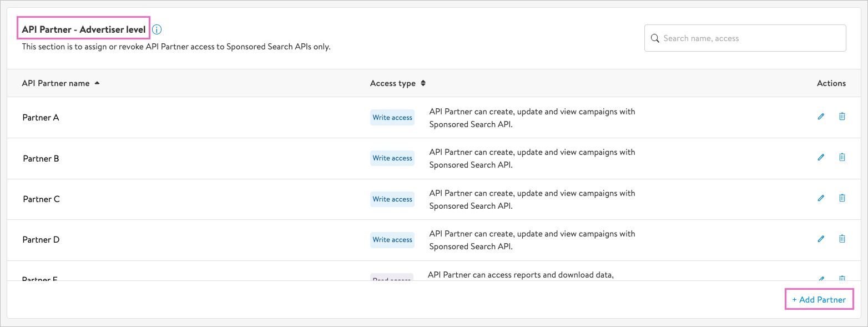Click the Actions column header
This screenshot has height=327, width=868.
click(831, 83)
